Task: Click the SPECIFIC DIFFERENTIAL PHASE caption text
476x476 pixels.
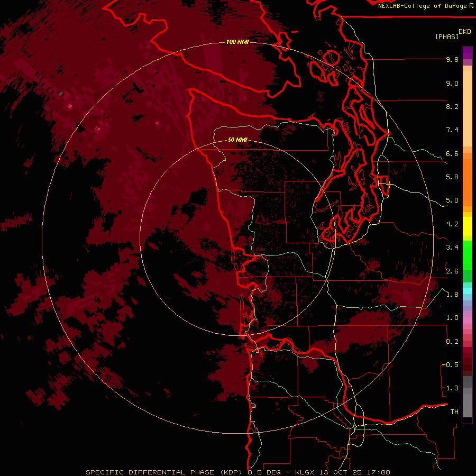Action: point(150,472)
